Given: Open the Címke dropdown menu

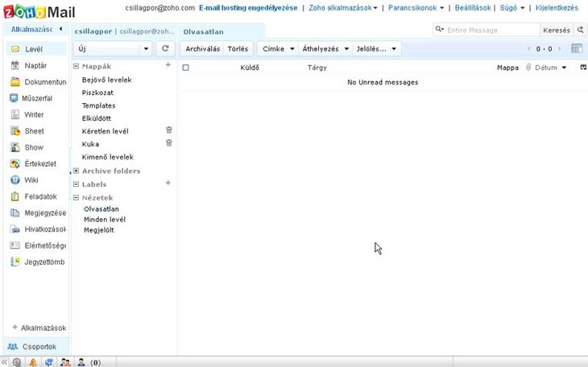Looking at the screenshot, I should [279, 49].
